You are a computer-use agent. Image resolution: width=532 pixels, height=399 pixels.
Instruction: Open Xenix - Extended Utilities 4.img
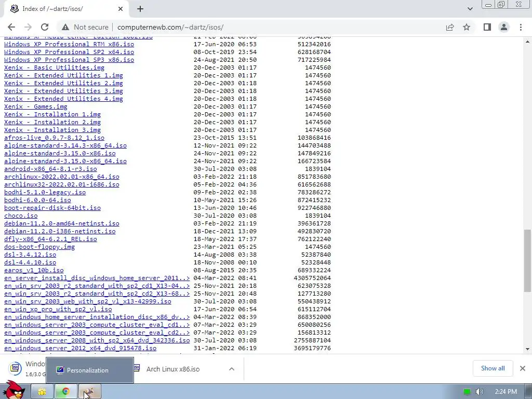click(x=63, y=99)
